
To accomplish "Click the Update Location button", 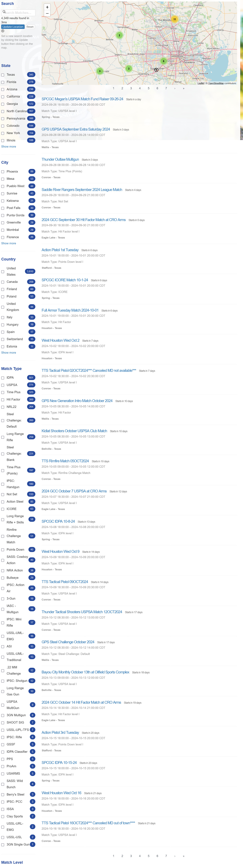I will [x=13, y=27].
